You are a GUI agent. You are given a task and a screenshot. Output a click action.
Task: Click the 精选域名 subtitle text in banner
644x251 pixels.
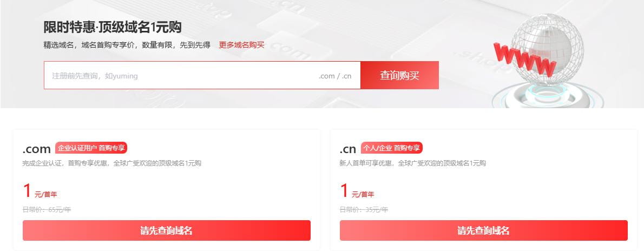127,45
